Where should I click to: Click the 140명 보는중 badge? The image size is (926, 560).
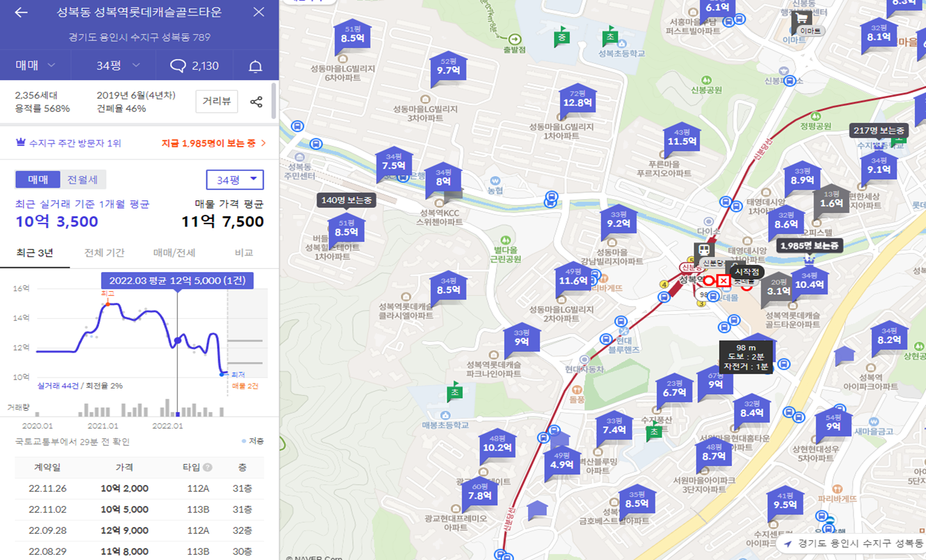(x=346, y=200)
